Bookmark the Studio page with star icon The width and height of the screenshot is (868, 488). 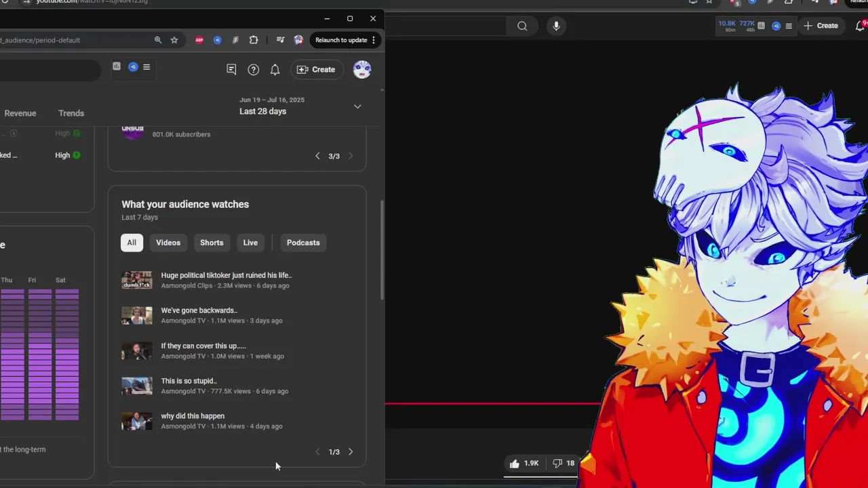174,40
